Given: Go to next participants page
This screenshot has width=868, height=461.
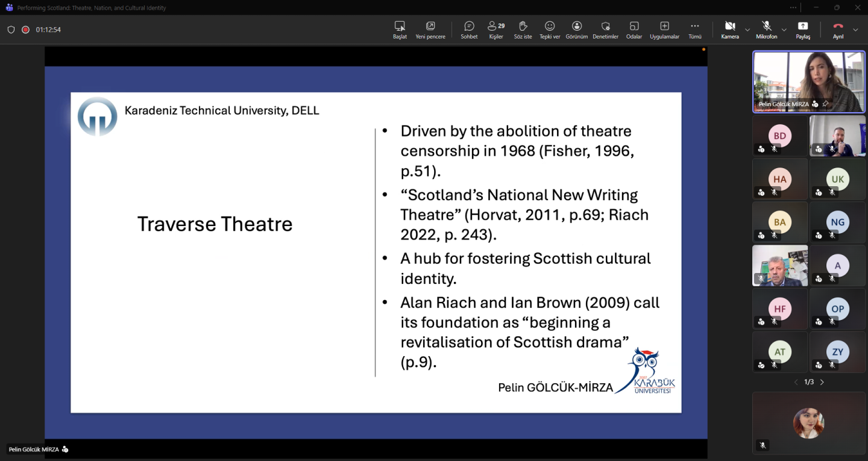Looking at the screenshot, I should pos(822,382).
